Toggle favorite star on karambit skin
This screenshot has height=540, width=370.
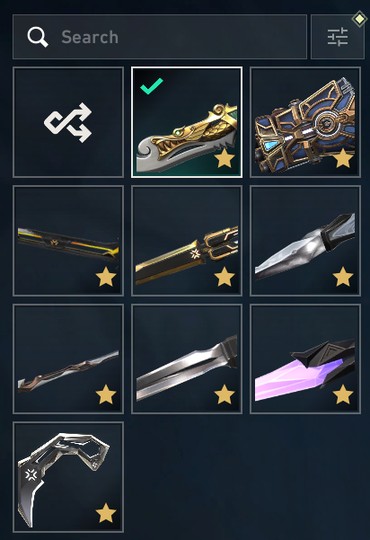pos(106,513)
